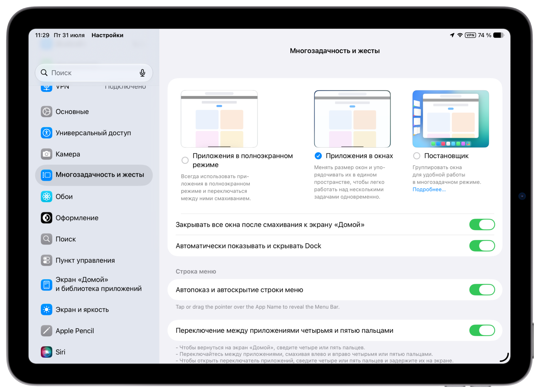The width and height of the screenshot is (539, 392).
Task: Tap the Многозадачность и жесты page title
Action: click(x=335, y=51)
